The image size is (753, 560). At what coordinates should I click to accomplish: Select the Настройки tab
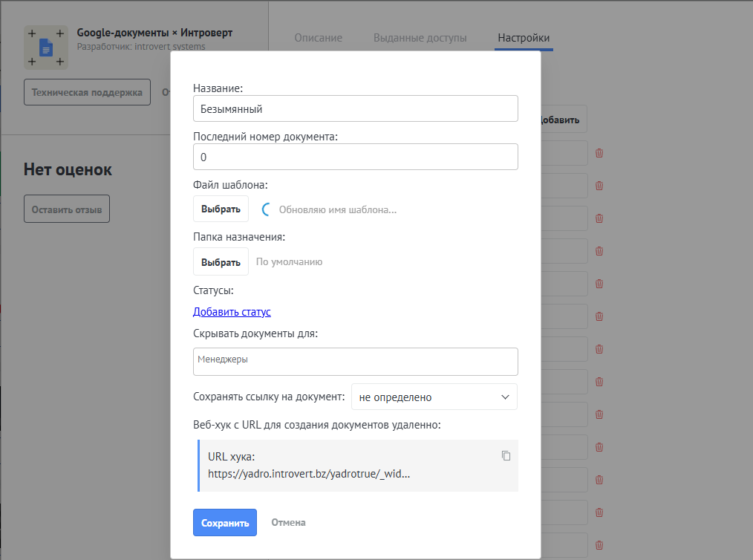[524, 38]
